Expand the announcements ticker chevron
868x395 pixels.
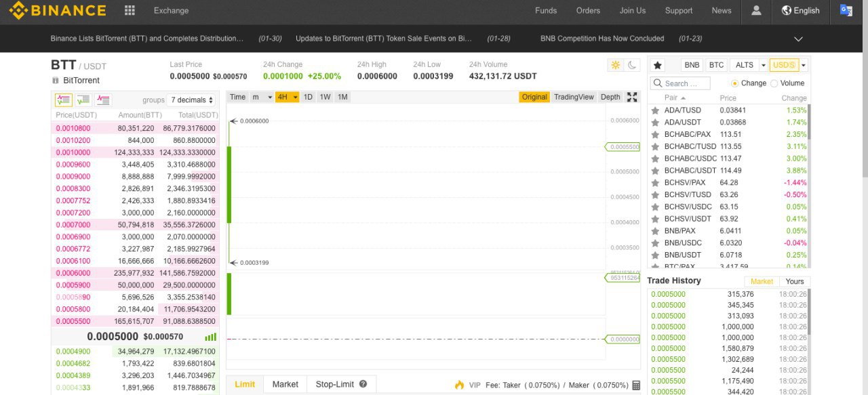[x=798, y=39]
